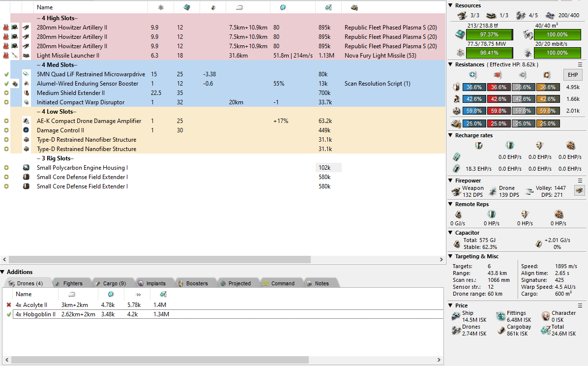The height and width of the screenshot is (366, 588).
Task: Disable the 4x Hobgoblin II drones
Action: click(x=8, y=314)
